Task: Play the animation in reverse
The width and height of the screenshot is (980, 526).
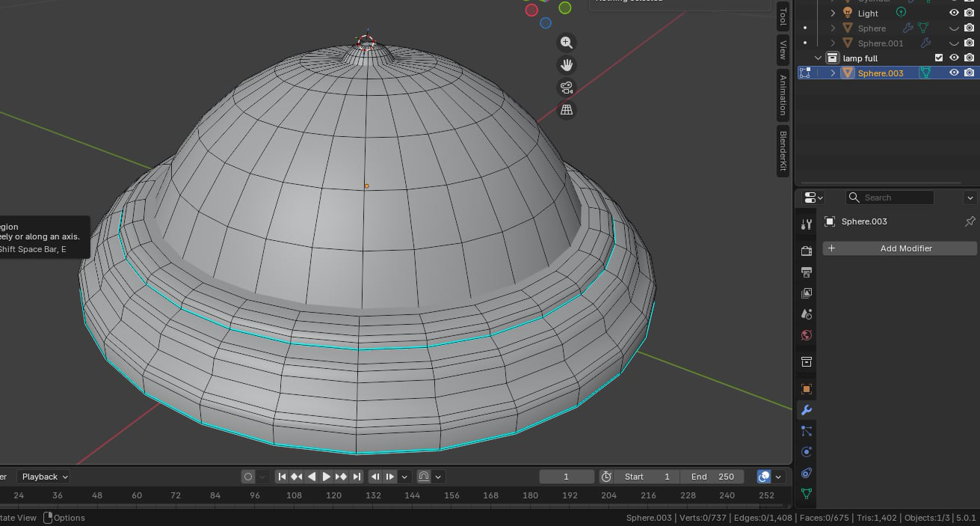Action: point(312,477)
